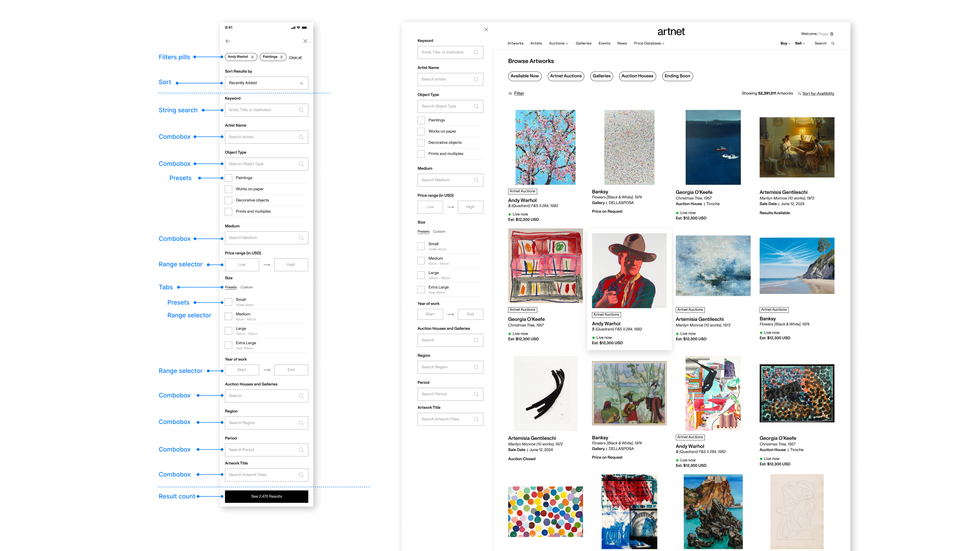Click search icon in desktop Period field
This screenshot has width=980, height=551.
click(476, 394)
